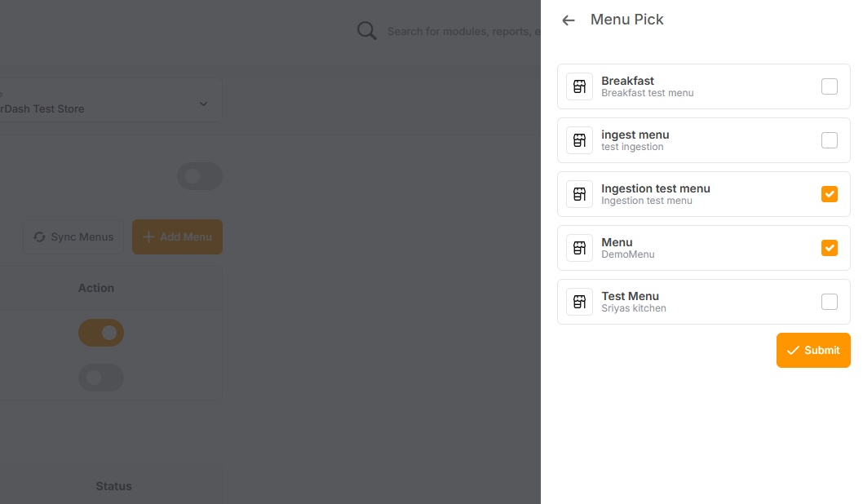The height and width of the screenshot is (504, 863).
Task: Uncheck the Ingestion test menu checkbox
Action: click(x=829, y=194)
